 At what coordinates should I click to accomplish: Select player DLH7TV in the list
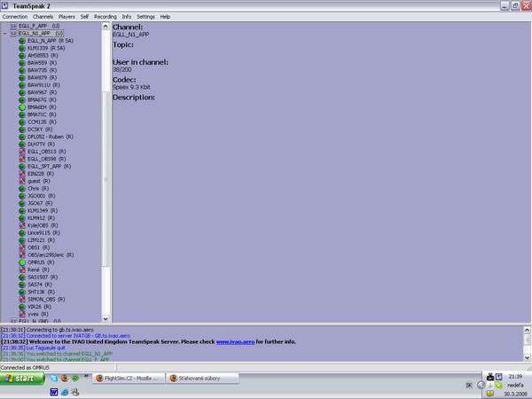coord(41,145)
